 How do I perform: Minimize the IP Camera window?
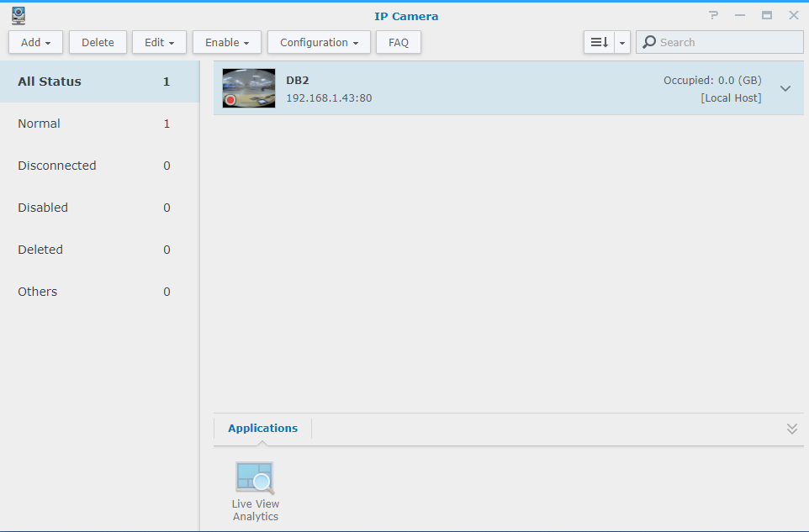[x=740, y=15]
